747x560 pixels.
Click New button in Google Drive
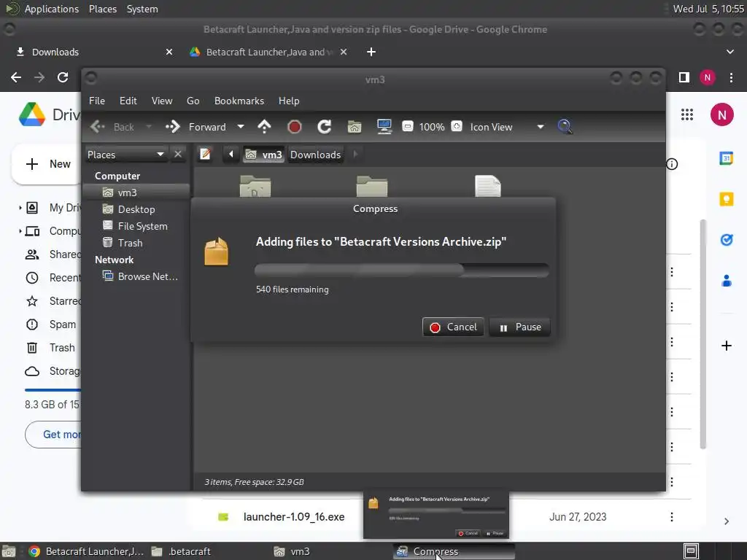47,164
